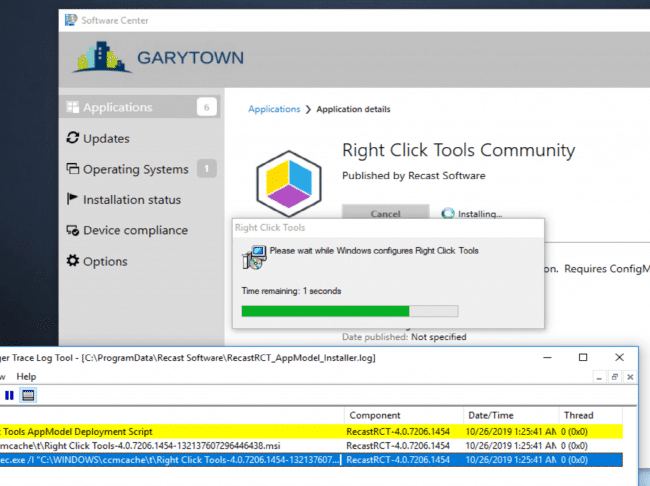
Task: Maximize the Trace Log Tool window
Action: (x=583, y=357)
